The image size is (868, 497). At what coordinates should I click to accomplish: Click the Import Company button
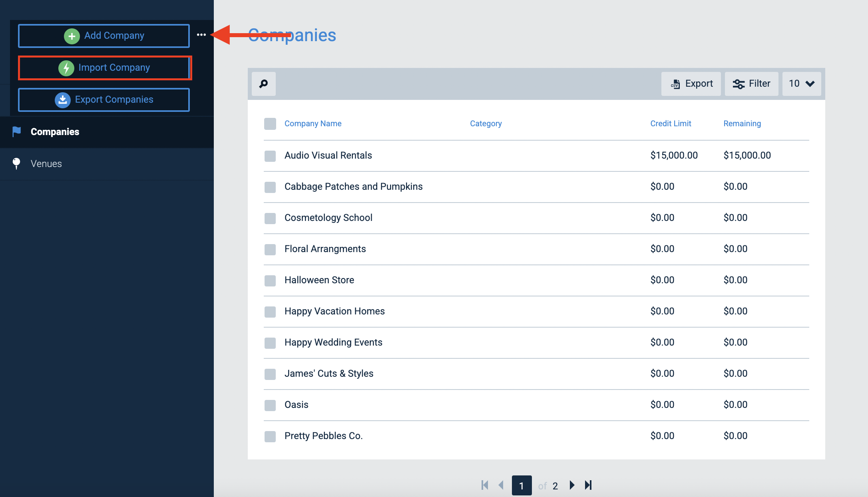pyautogui.click(x=104, y=68)
